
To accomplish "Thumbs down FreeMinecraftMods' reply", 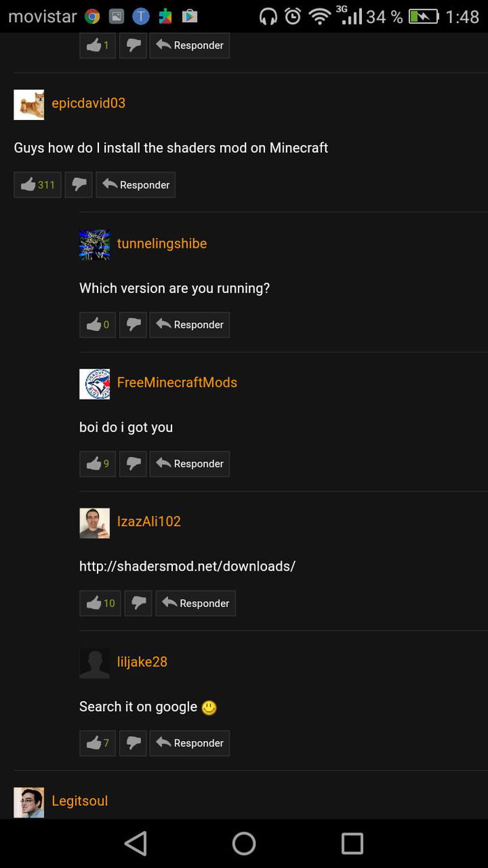I will pos(133,463).
